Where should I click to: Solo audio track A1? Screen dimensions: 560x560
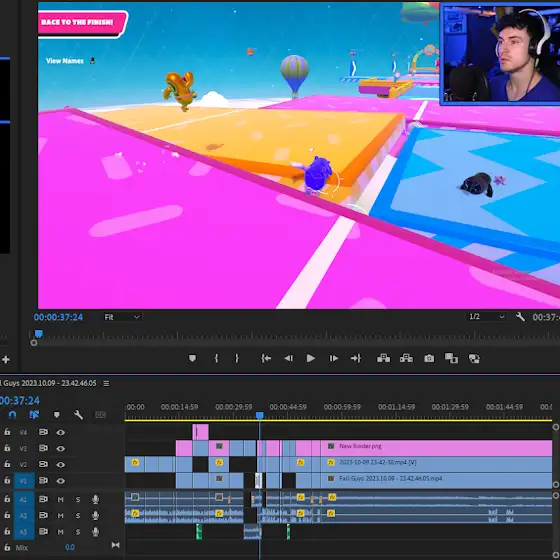click(78, 499)
